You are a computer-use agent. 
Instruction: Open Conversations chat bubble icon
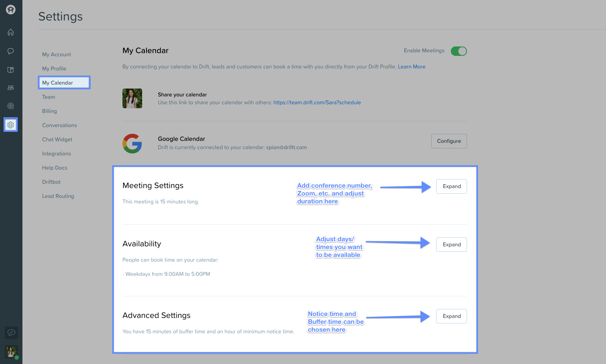pos(11,51)
